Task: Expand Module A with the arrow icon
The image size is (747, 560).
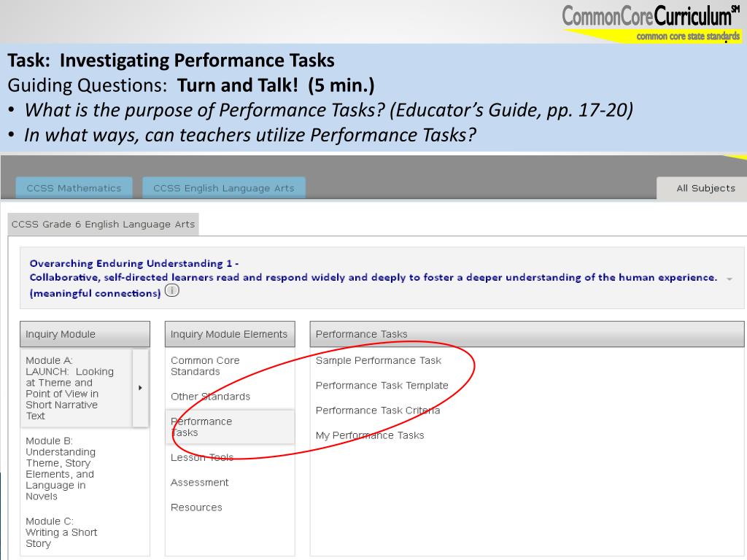Action: click(x=140, y=388)
